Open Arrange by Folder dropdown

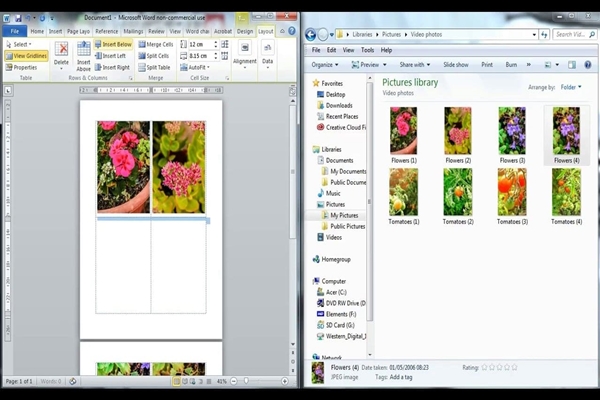pos(571,87)
